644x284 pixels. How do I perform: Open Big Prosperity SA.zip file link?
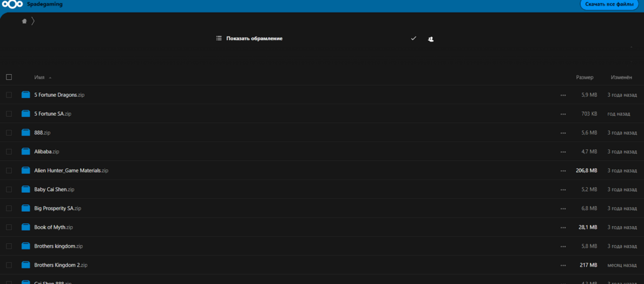tap(57, 208)
